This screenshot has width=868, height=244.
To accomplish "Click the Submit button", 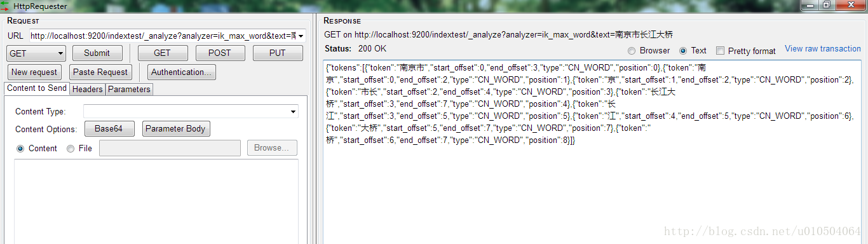I will point(97,53).
